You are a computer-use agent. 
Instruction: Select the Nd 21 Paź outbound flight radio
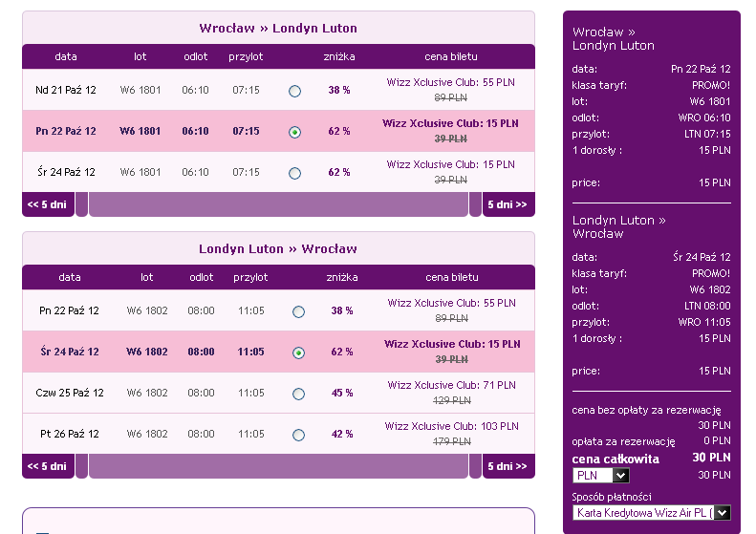[294, 91]
